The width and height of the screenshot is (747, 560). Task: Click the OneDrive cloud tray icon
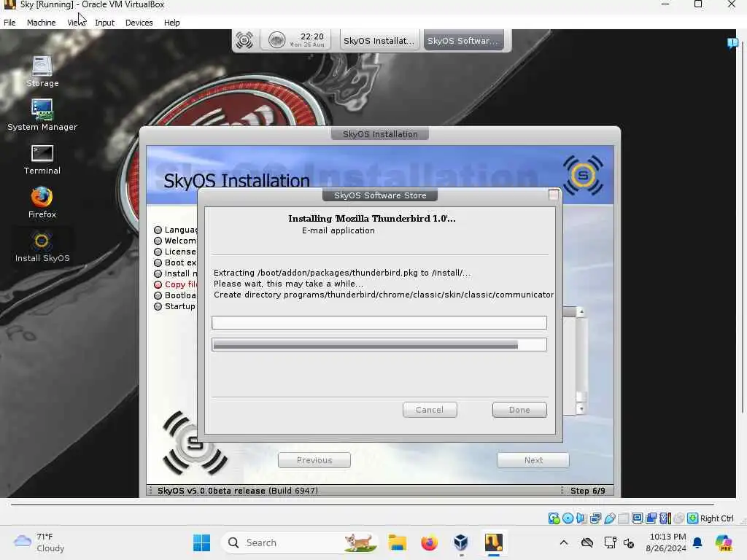point(587,542)
